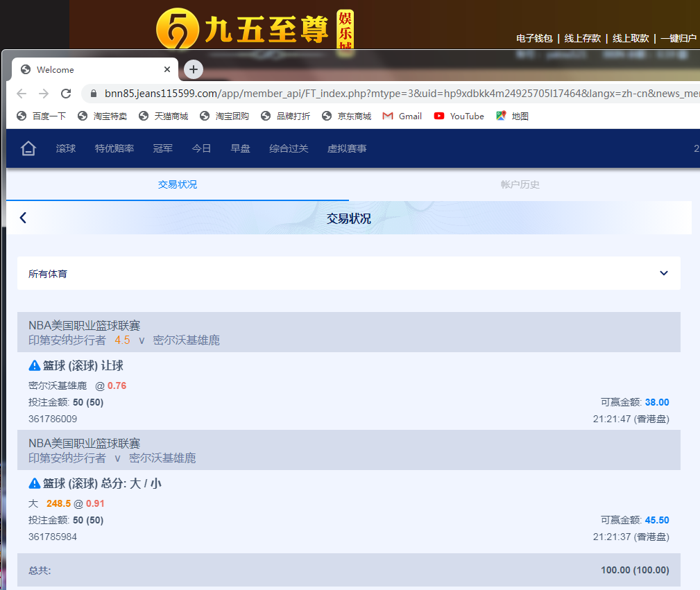Open the 京东商城 bookmark
This screenshot has width=700, height=590.
[x=347, y=116]
